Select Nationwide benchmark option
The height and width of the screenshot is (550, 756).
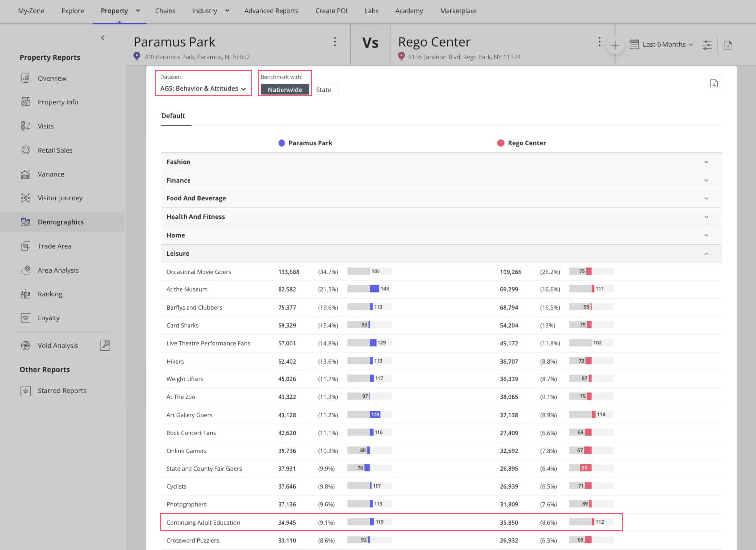(x=285, y=90)
